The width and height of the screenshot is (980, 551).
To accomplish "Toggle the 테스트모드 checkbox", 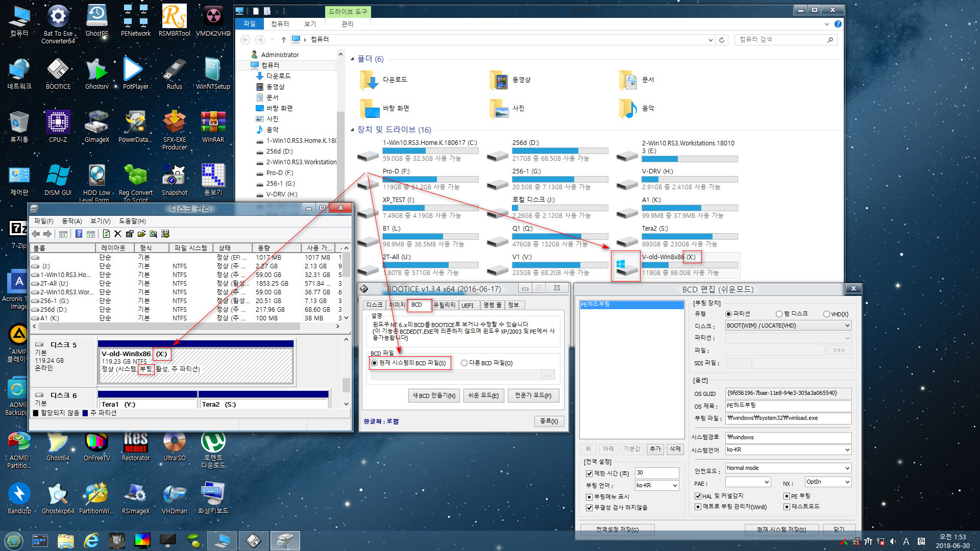I will (x=787, y=507).
